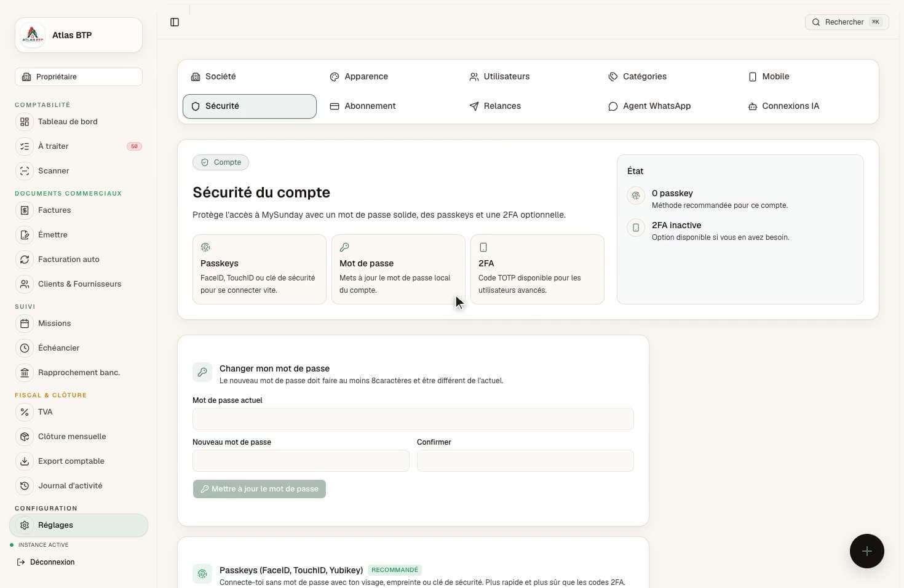Click the Déconnexion logout icon

[21, 562]
